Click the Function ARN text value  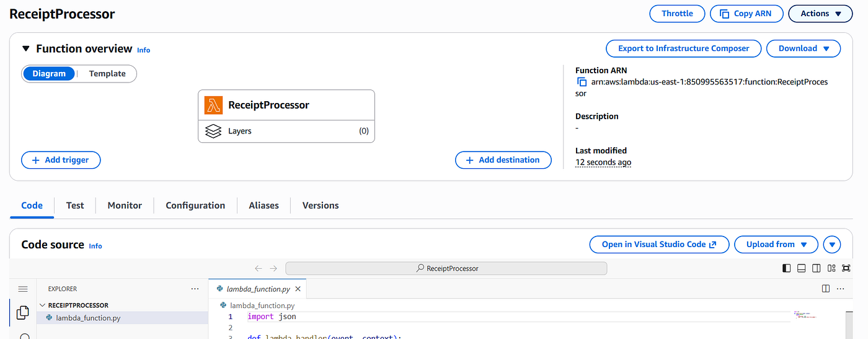point(701,88)
